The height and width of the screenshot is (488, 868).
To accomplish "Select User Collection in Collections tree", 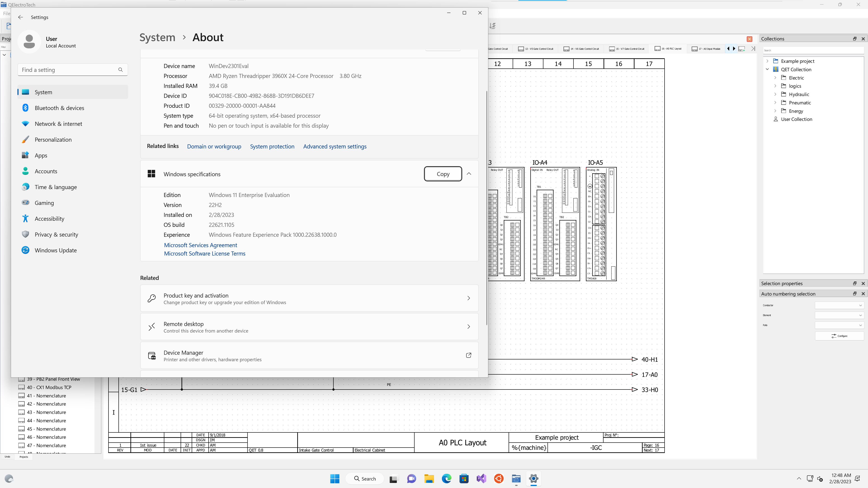I will click(796, 119).
